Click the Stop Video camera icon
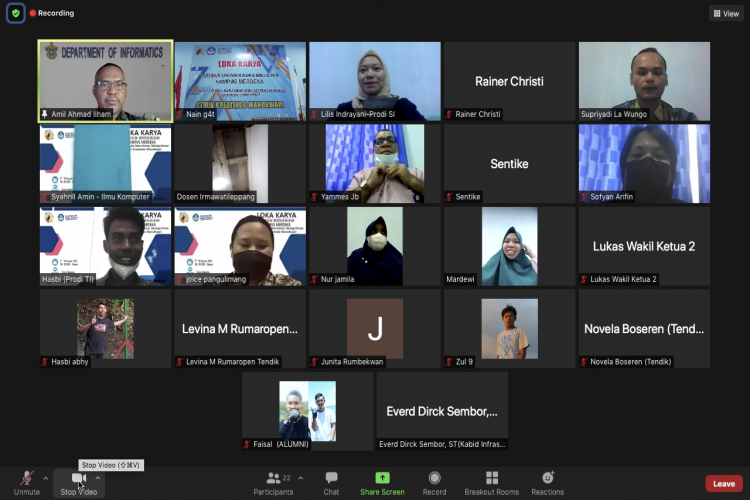The image size is (750, 500). tap(79, 478)
